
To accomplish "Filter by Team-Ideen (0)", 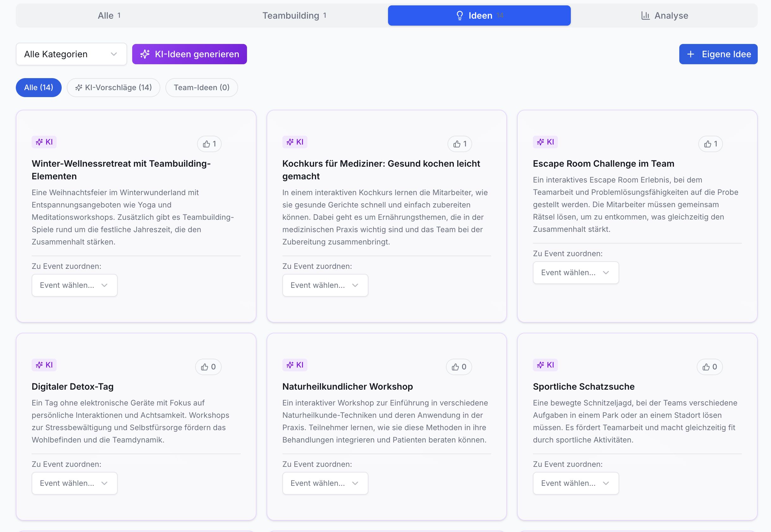I will 201,88.
